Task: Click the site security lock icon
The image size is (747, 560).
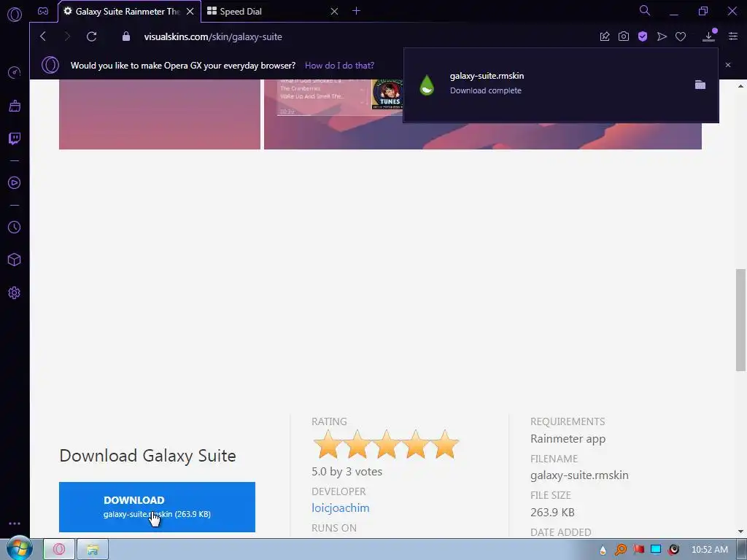Action: pyautogui.click(x=125, y=36)
